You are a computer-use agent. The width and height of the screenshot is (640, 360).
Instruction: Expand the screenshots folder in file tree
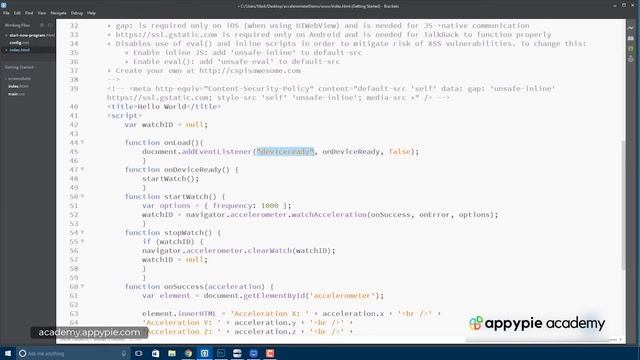click(18, 78)
